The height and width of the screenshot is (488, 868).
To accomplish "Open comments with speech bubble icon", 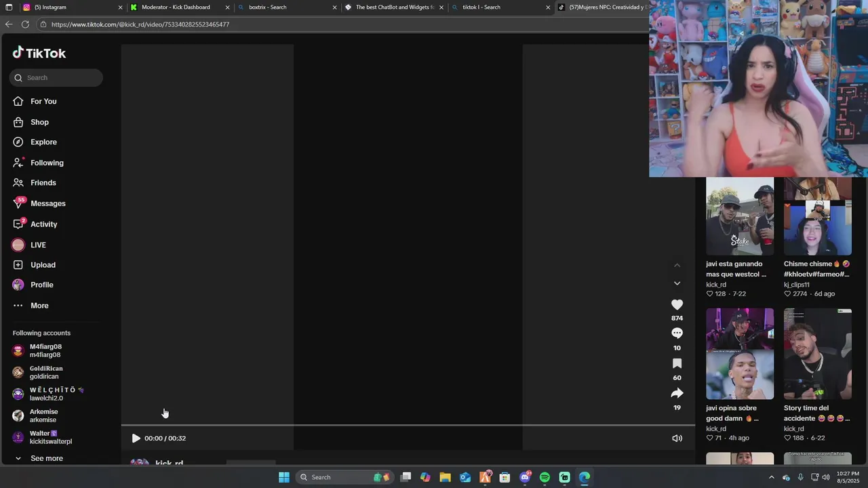I will (x=677, y=333).
